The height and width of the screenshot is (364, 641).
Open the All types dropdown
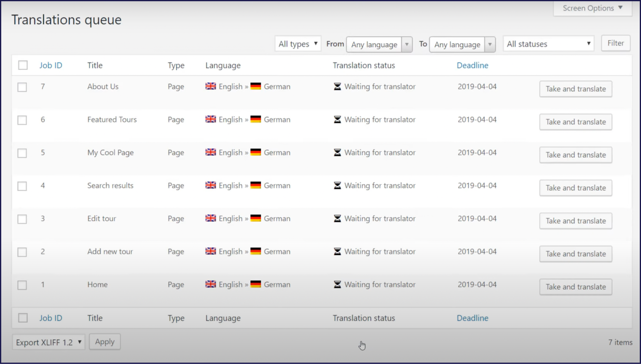pos(298,44)
